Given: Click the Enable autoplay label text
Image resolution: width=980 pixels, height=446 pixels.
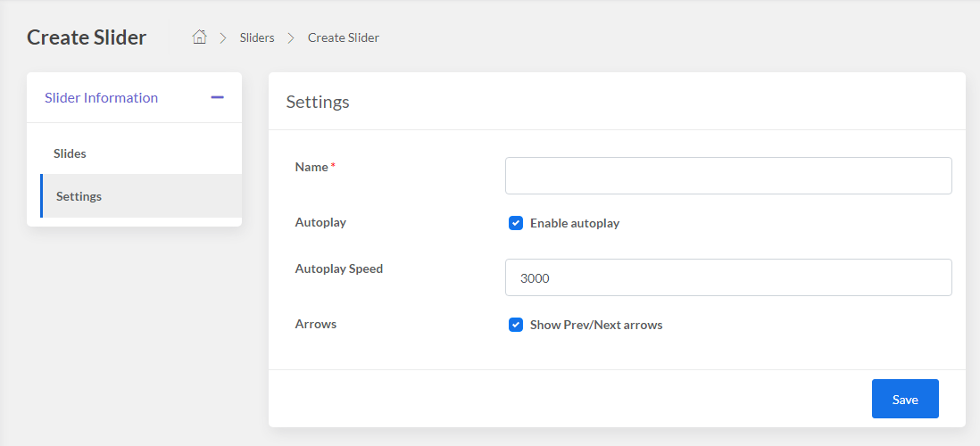Looking at the screenshot, I should point(575,223).
